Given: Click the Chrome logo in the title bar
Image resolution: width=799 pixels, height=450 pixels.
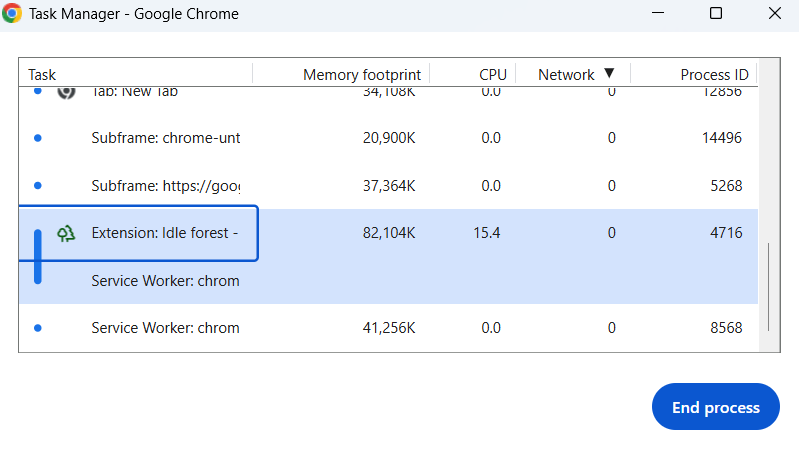Looking at the screenshot, I should point(12,14).
